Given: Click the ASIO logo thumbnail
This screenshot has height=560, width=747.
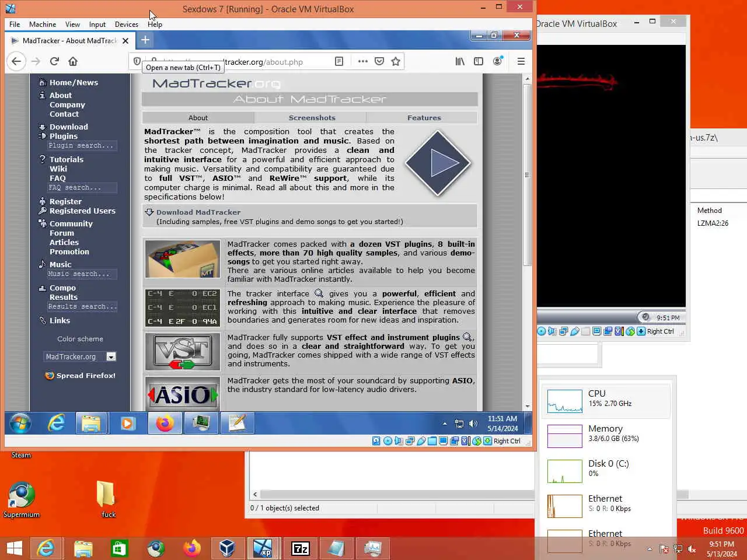Looking at the screenshot, I should tap(183, 394).
